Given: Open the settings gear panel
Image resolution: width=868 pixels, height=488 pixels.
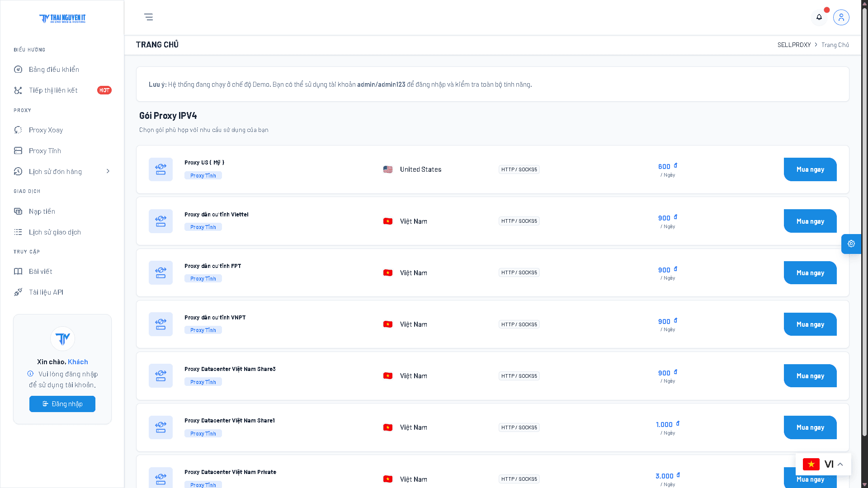Looking at the screenshot, I should point(851,244).
